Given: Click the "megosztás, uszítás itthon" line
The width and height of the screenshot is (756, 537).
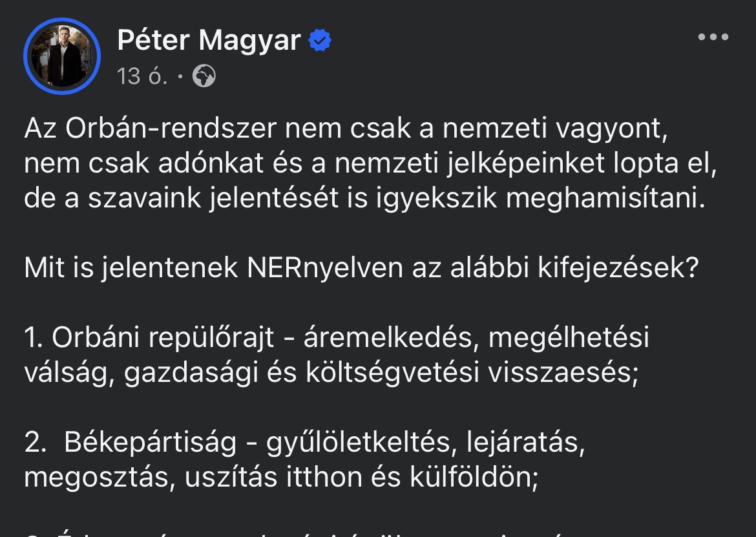Looking at the screenshot, I should pyautogui.click(x=280, y=477).
